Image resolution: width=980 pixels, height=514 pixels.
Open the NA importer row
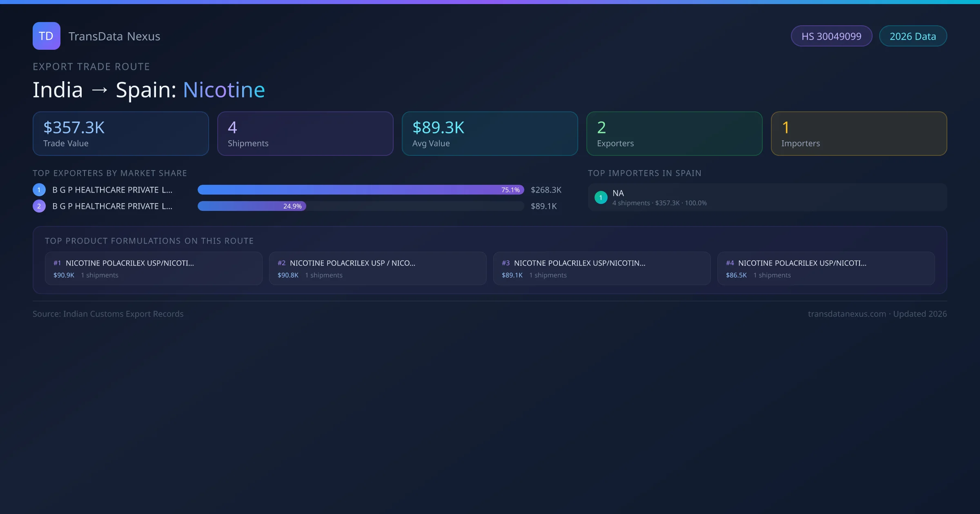point(767,197)
